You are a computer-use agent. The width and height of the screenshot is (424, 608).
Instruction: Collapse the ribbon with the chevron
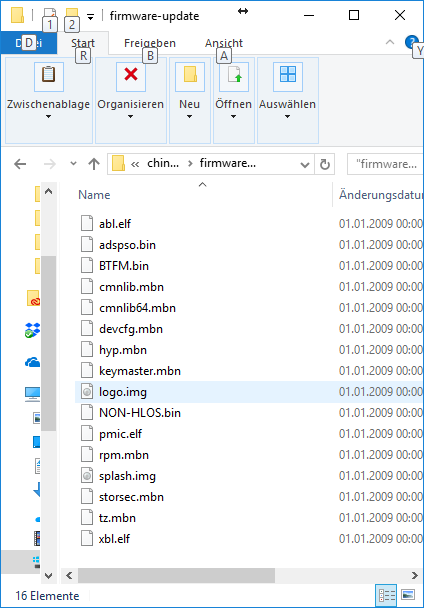tap(389, 42)
